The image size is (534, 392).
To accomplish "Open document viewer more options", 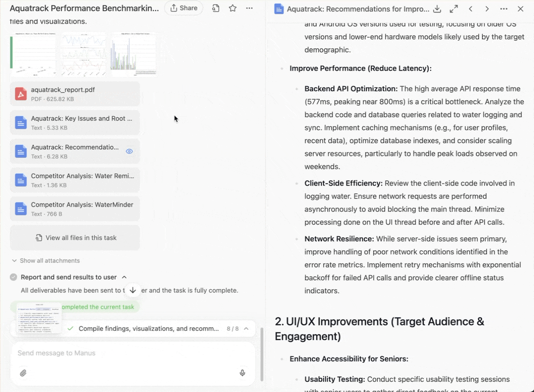I will point(504,9).
